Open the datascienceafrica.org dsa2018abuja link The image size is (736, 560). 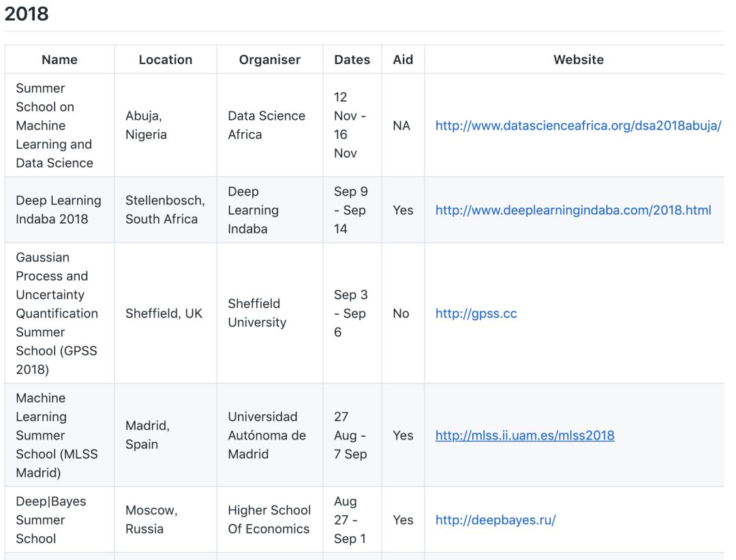click(578, 126)
